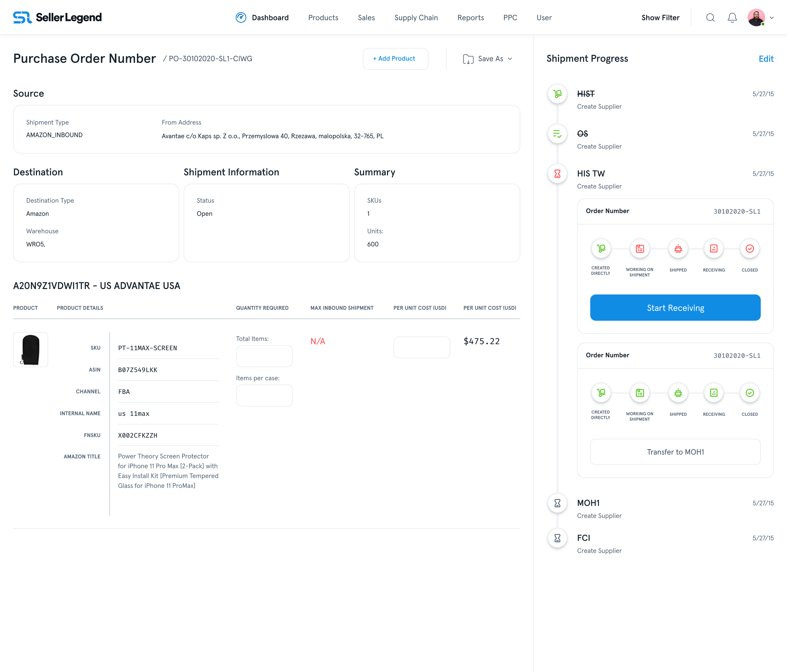Open the Sales menu
Image resolution: width=787 pixels, height=672 pixels.
pos(366,17)
